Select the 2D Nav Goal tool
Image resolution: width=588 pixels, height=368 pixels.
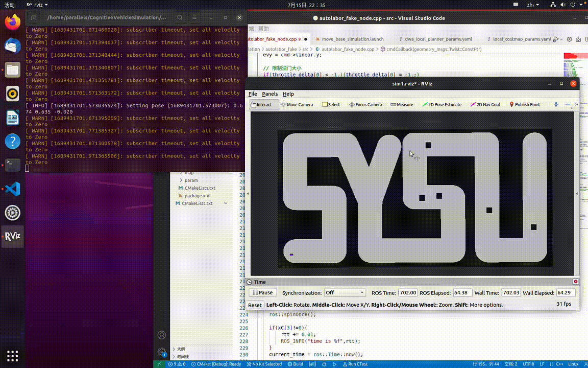(x=485, y=105)
